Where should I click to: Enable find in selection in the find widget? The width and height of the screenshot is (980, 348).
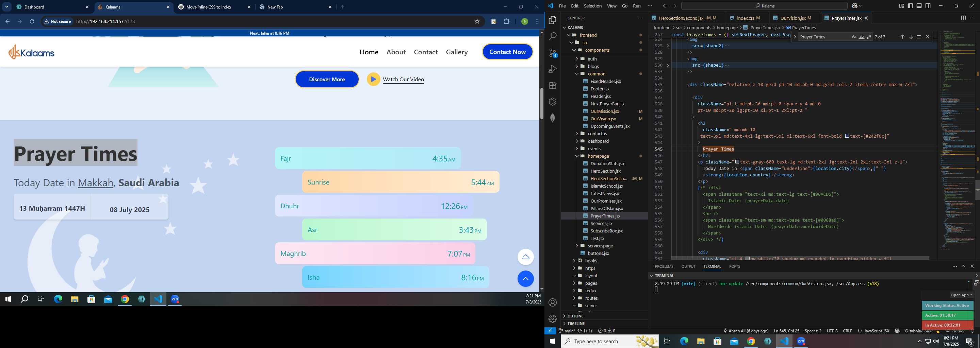tap(919, 37)
